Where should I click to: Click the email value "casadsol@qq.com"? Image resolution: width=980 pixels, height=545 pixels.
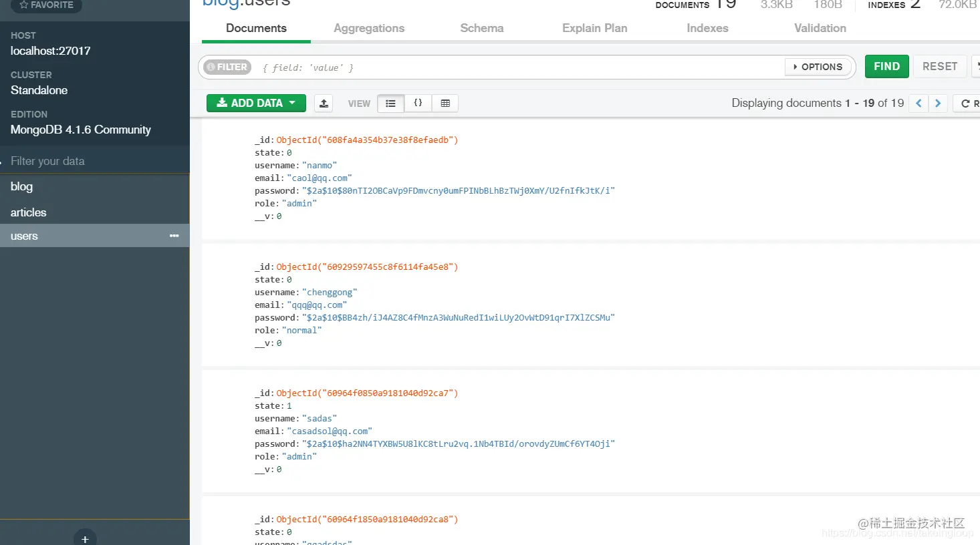pyautogui.click(x=330, y=431)
